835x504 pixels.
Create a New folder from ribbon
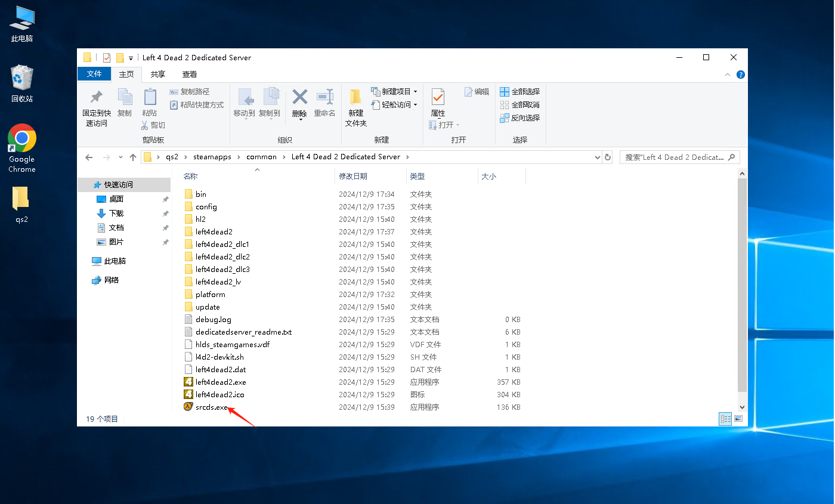click(356, 107)
